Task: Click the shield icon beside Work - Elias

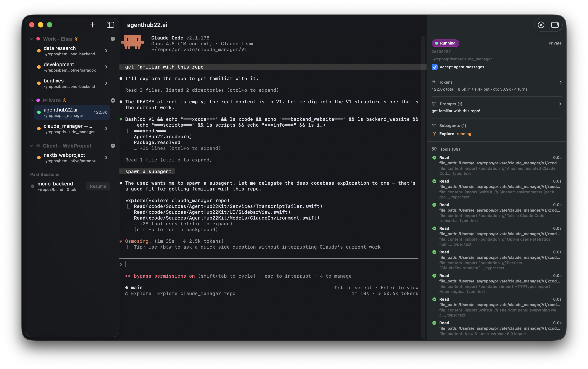Action: click(x=77, y=39)
